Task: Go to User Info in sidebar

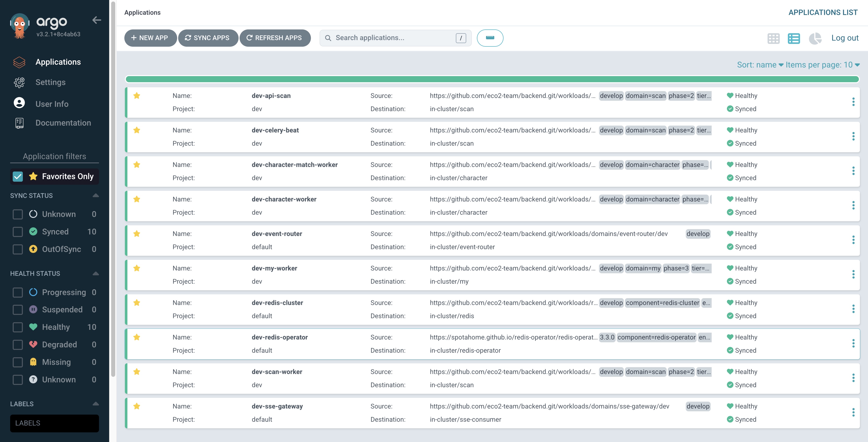Action: coord(52,104)
